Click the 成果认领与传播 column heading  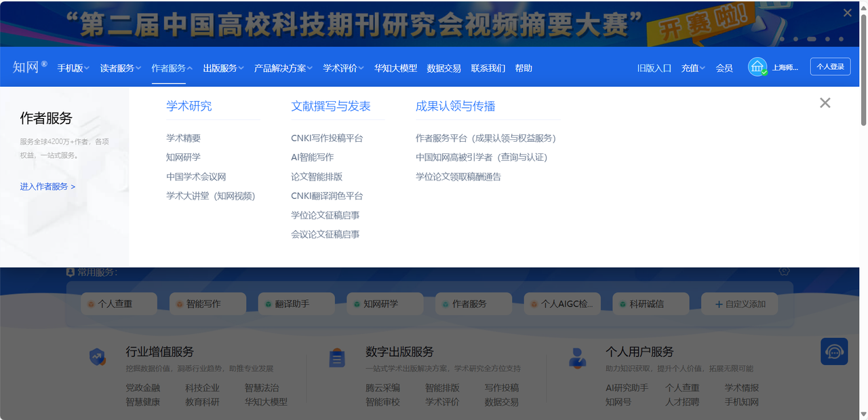click(456, 106)
